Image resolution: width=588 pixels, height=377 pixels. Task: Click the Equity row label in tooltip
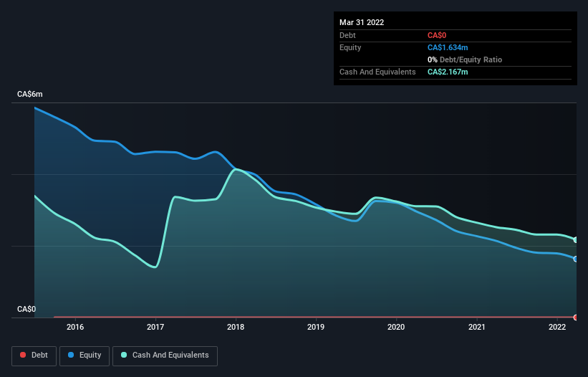(350, 47)
